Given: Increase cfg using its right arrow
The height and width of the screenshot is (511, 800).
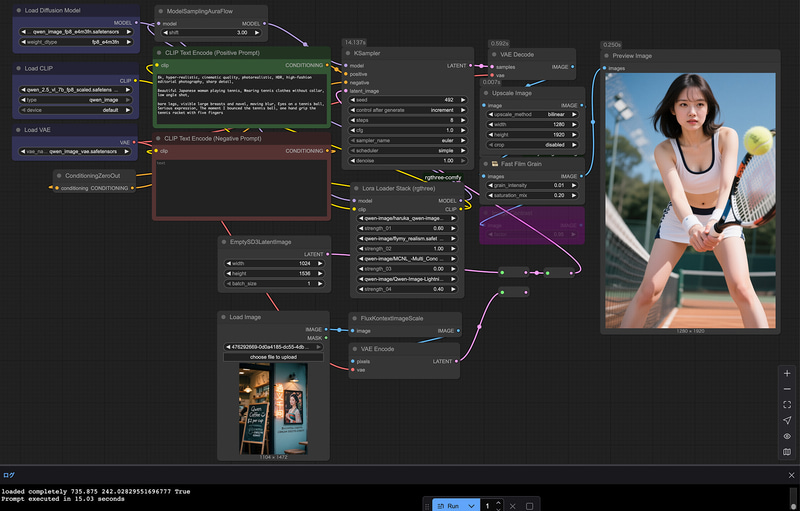Looking at the screenshot, I should pyautogui.click(x=463, y=130).
